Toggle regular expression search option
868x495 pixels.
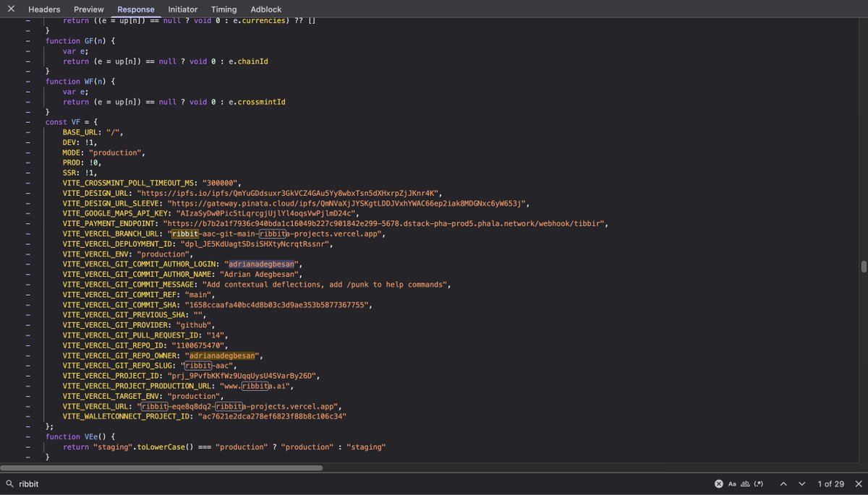(759, 483)
